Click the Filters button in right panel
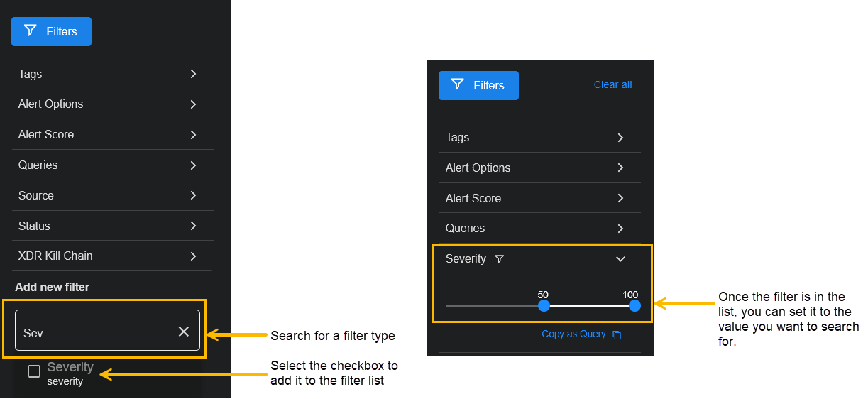Image resolution: width=868 pixels, height=399 pixels. coord(478,85)
